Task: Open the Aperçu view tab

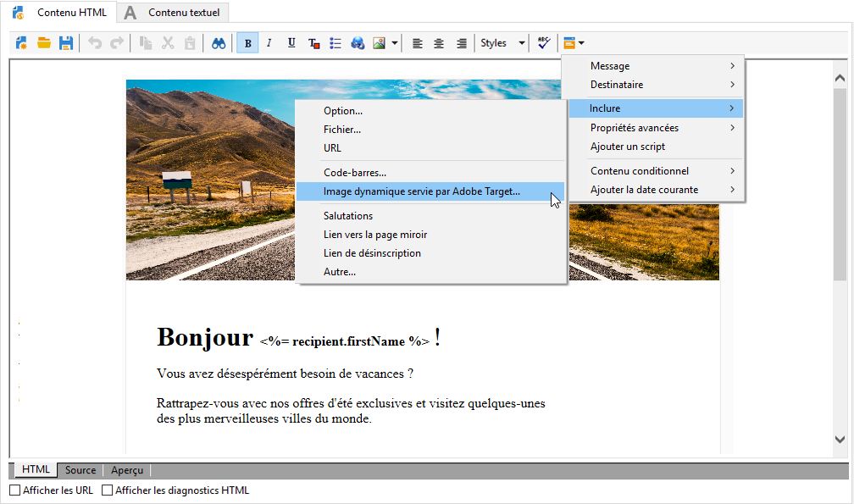Action: (127, 470)
